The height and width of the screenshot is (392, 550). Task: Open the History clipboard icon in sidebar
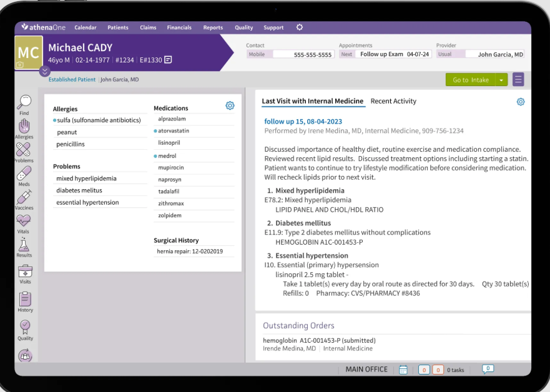coord(25,299)
